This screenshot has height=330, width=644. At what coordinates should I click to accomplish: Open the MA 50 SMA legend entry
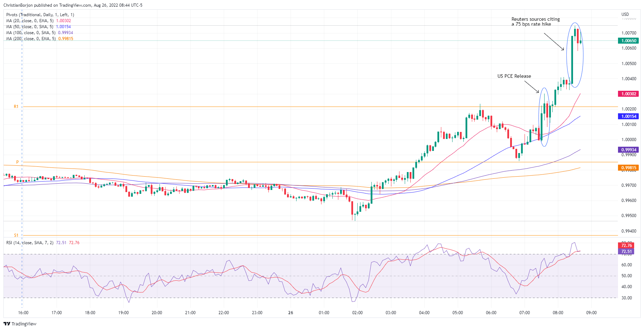(38, 27)
